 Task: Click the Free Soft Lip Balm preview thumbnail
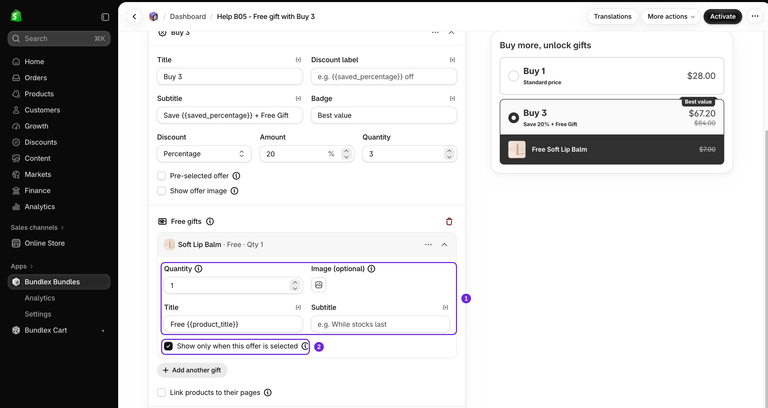point(517,149)
